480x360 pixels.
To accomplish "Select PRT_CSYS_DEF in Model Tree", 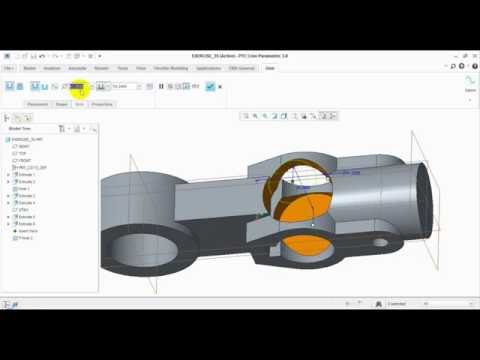I will pyautogui.click(x=29, y=167).
